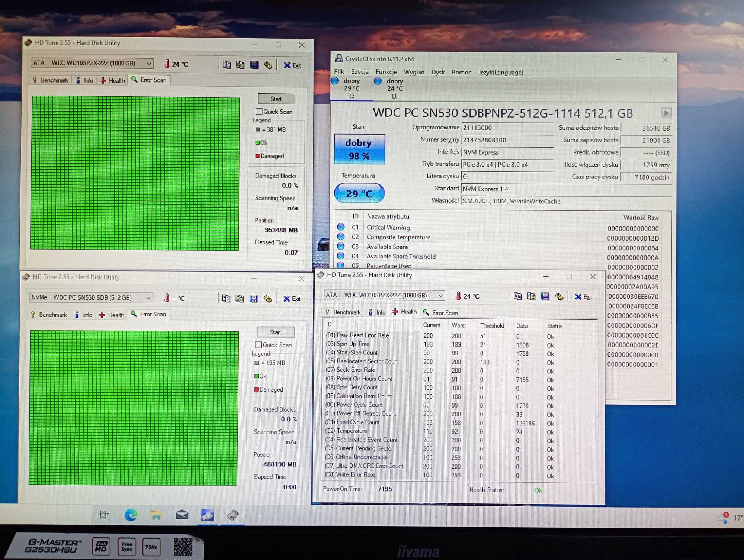The image size is (744, 560).
Task: Click copy text icon in HD Tune Health window
Action: [518, 296]
